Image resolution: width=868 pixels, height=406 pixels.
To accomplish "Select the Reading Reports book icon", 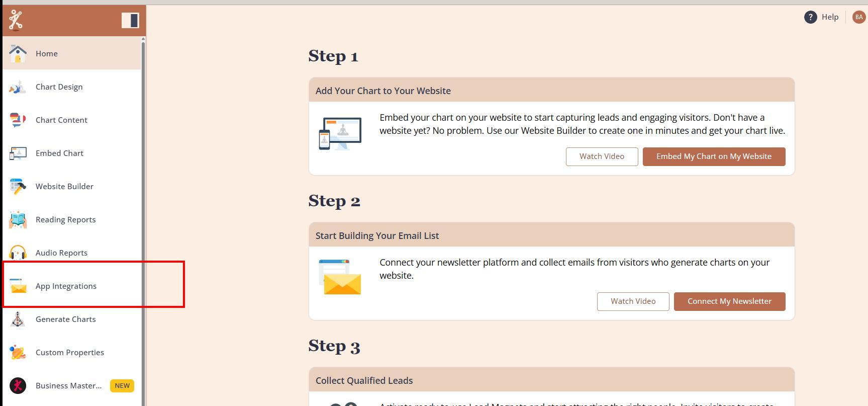I will point(18,220).
